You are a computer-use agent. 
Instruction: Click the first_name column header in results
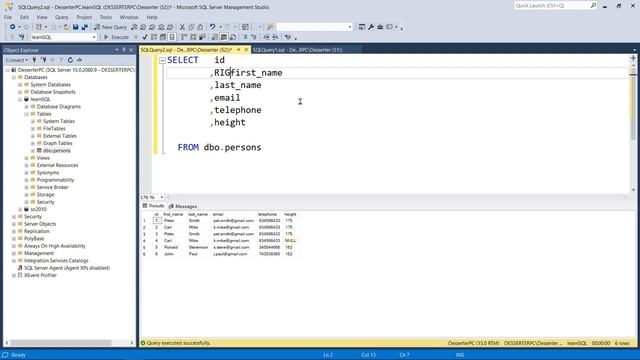[x=173, y=214]
